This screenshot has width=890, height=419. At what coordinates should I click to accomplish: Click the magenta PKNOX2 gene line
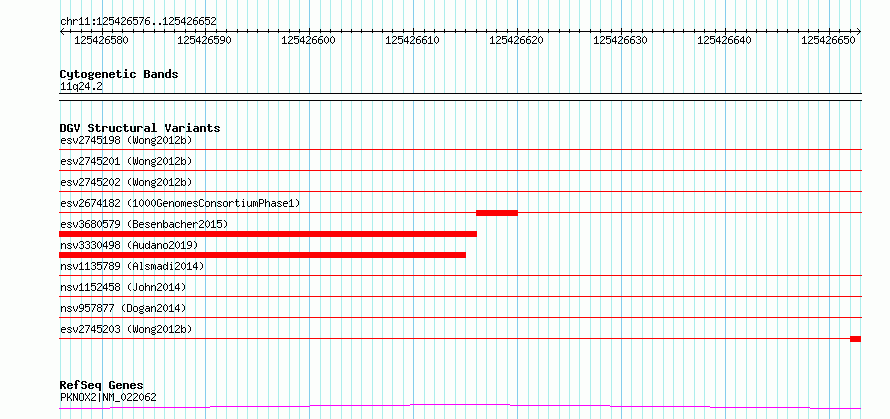coord(460,406)
